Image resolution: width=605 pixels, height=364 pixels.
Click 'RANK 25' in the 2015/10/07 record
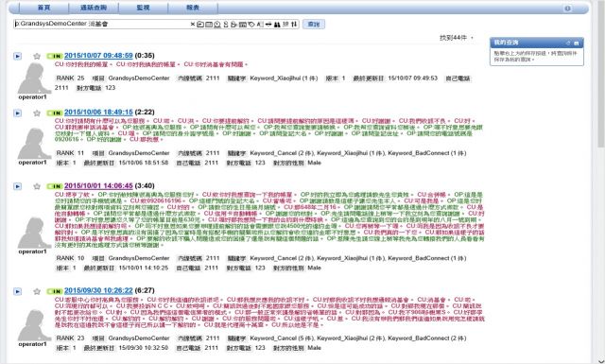tap(69, 78)
